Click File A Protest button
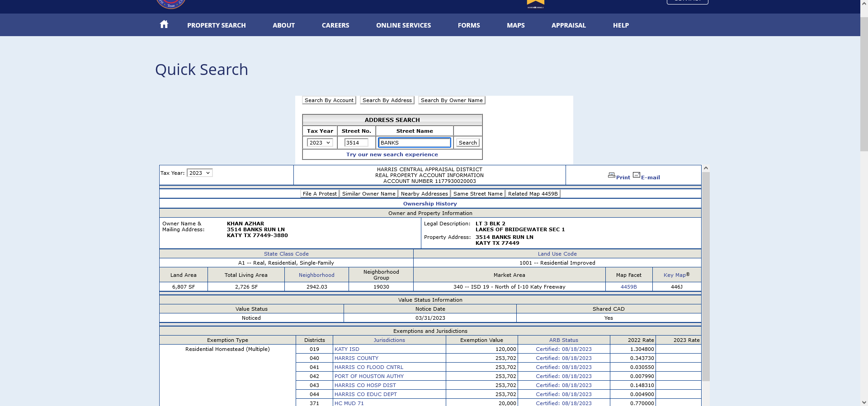The width and height of the screenshot is (868, 406). pyautogui.click(x=320, y=194)
